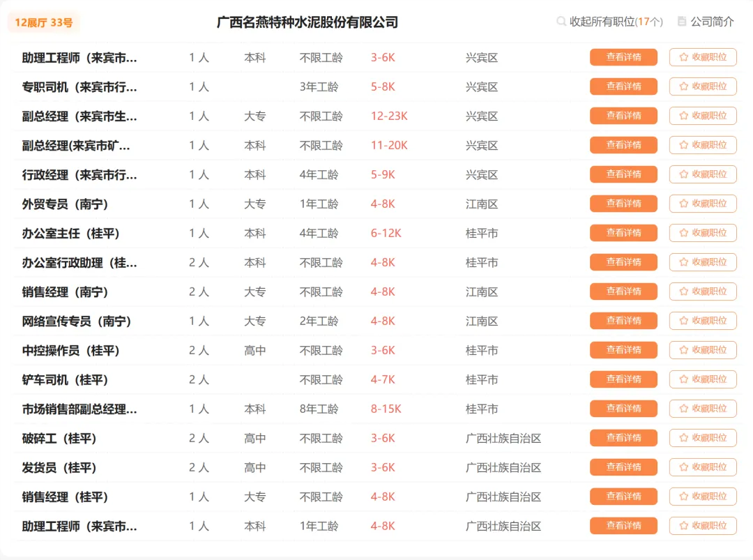View details of 销售经理（桂平）
Image resolution: width=753 pixels, height=560 pixels.
click(623, 497)
